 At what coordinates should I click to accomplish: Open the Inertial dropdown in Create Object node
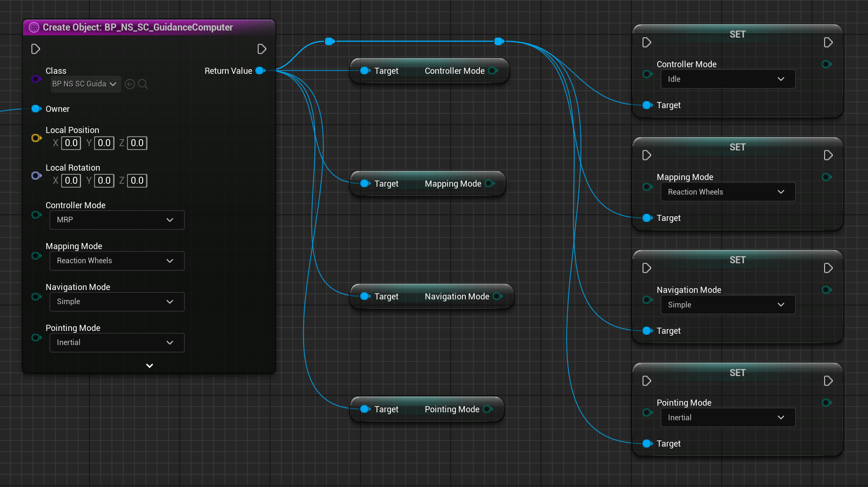117,343
